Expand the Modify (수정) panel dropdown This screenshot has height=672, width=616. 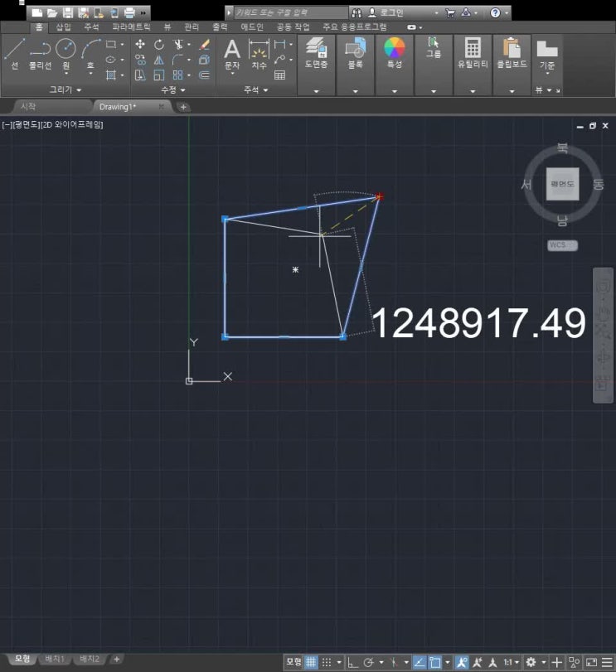172,89
